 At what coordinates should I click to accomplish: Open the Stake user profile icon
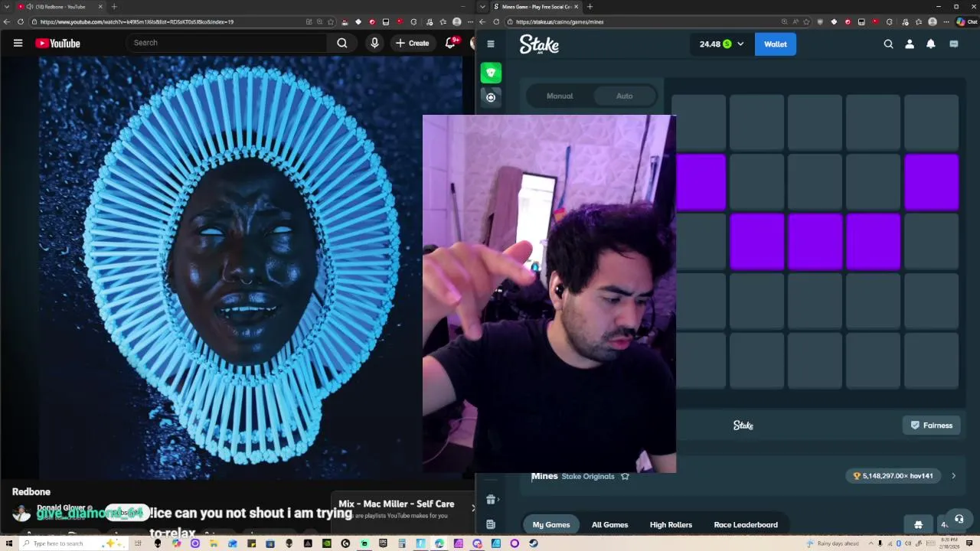[910, 44]
